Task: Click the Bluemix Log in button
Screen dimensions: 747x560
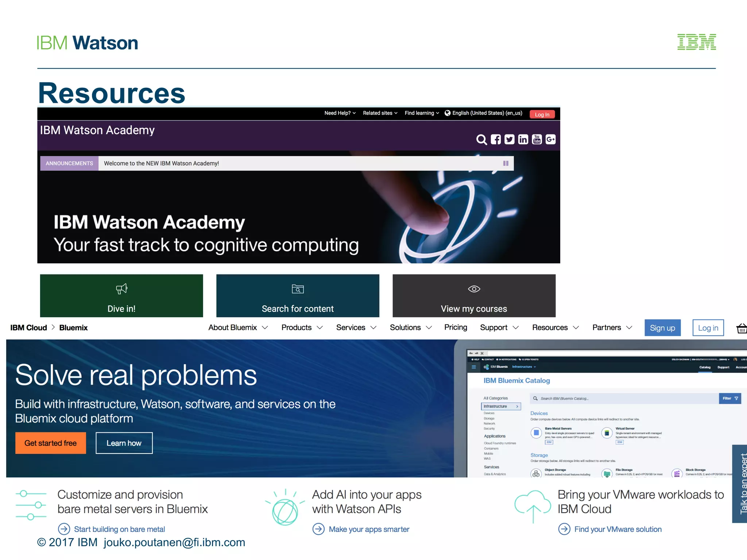Action: click(708, 328)
